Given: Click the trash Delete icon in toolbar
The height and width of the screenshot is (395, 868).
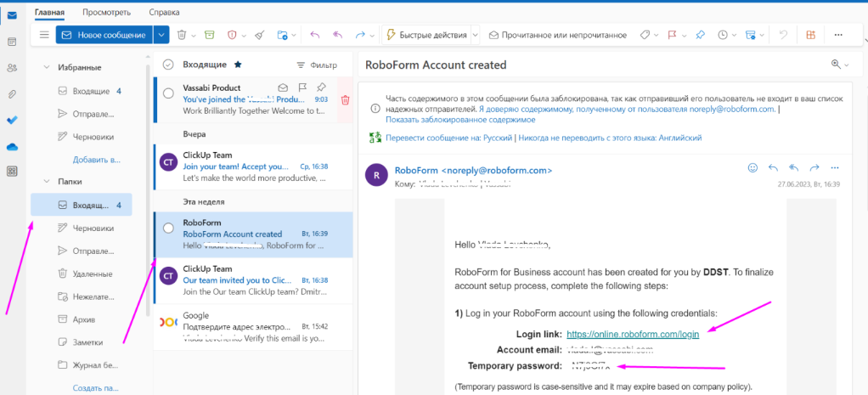Looking at the screenshot, I should 182,35.
